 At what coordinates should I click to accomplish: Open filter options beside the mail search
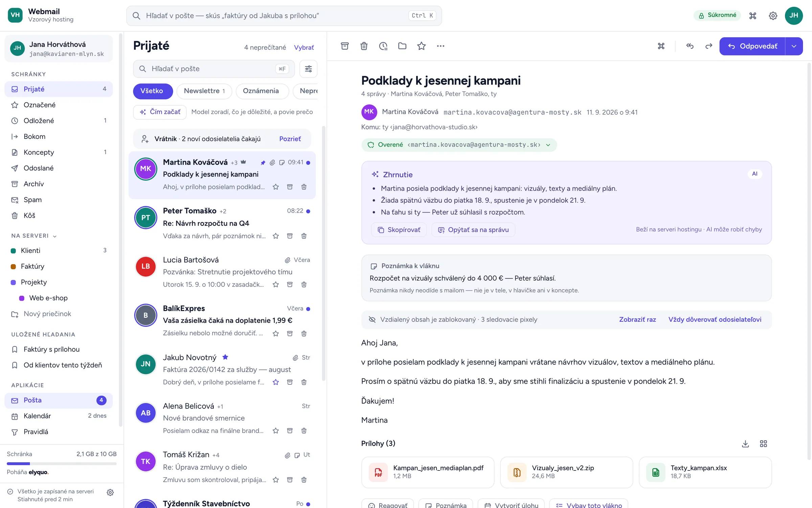[308, 69]
